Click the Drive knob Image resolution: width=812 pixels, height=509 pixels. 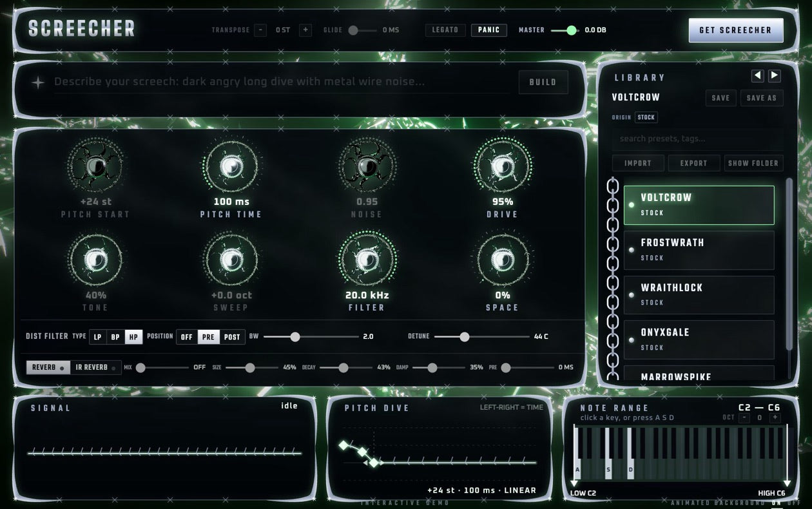502,167
